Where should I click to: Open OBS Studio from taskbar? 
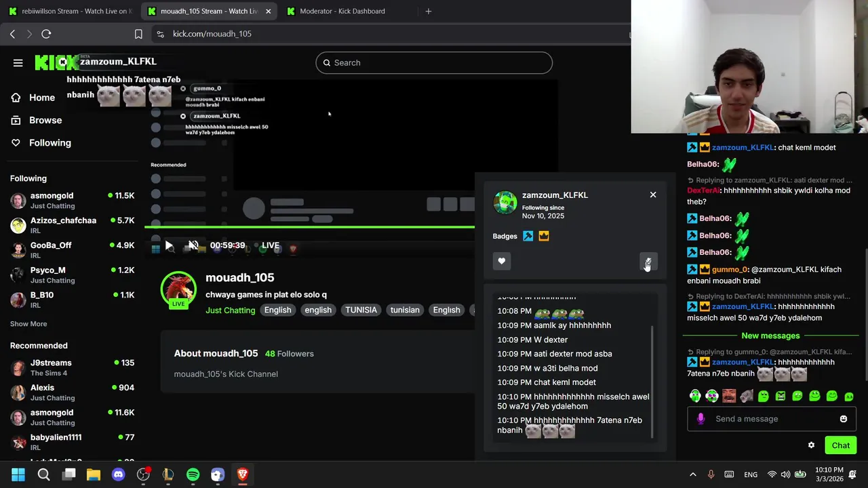[143, 474]
